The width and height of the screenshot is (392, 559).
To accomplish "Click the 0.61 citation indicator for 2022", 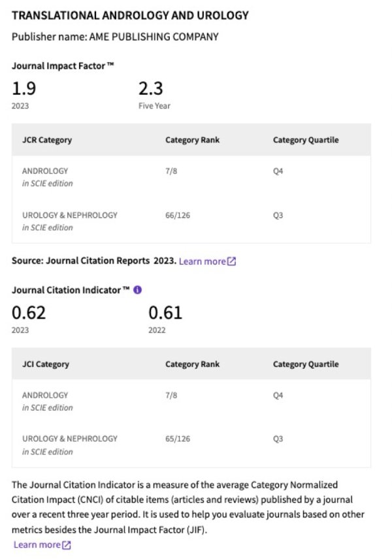I will point(165,313).
